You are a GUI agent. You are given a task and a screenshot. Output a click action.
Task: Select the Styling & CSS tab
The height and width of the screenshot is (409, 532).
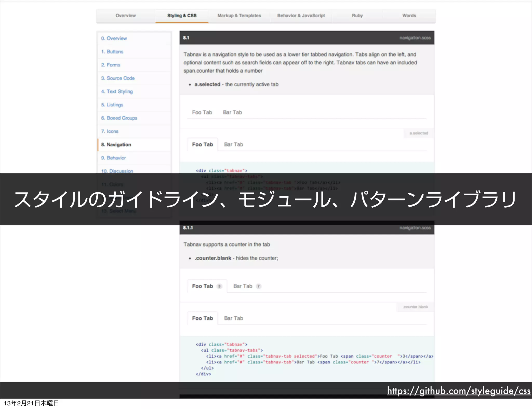pyautogui.click(x=182, y=16)
